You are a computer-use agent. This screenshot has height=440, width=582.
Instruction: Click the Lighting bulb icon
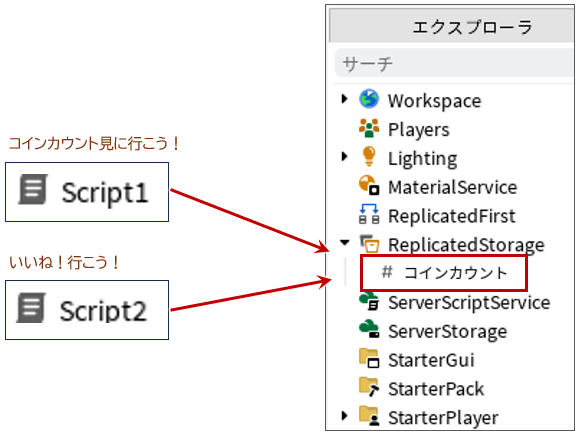click(369, 156)
